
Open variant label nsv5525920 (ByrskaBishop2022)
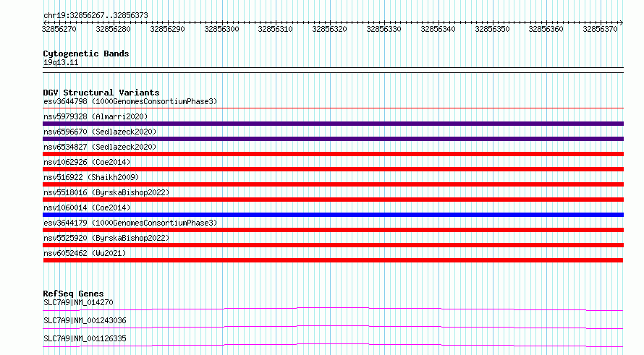[106, 238]
